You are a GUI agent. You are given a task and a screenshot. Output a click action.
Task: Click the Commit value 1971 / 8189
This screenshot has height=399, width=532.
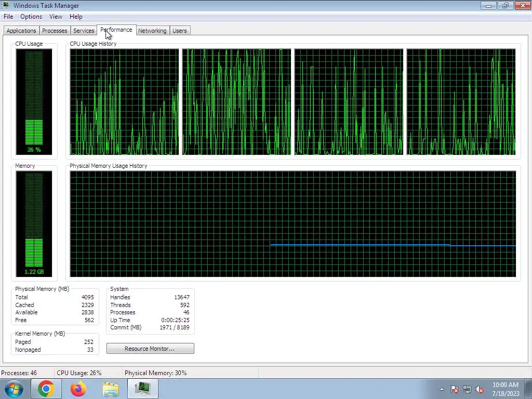175,328
